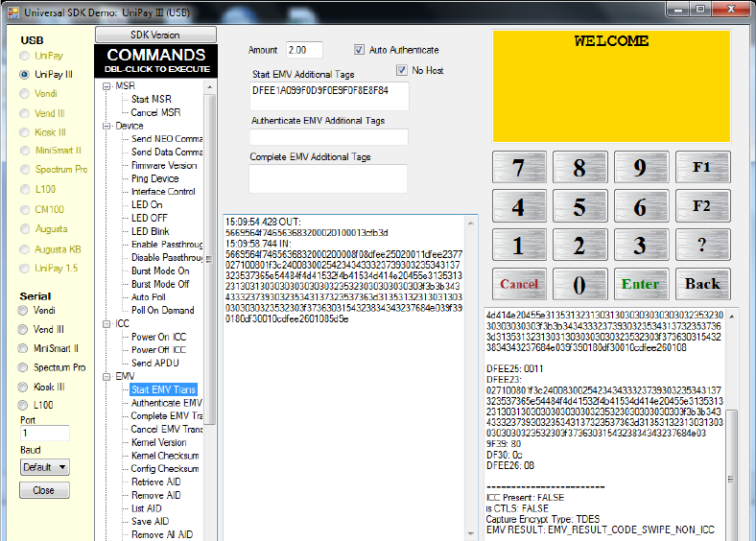Tap keypad digit 8
Image resolution: width=756 pixels, height=541 pixels.
pyautogui.click(x=580, y=167)
